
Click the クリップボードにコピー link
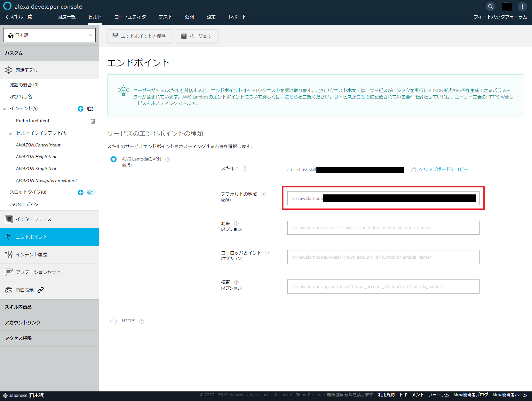click(x=443, y=169)
